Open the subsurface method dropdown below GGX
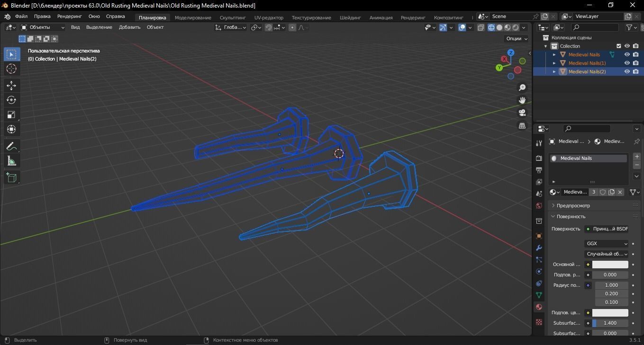The image size is (644, 345). click(x=607, y=254)
